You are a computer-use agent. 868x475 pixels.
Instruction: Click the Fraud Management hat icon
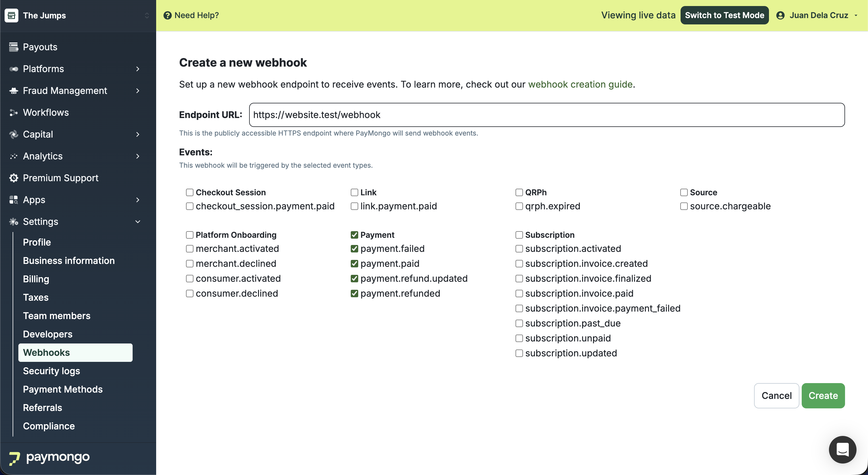13,91
